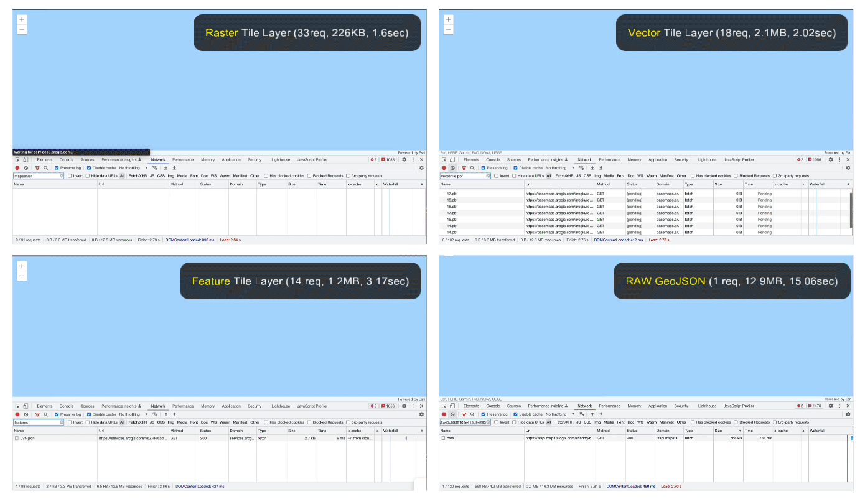The image size is (865, 504).
Task: Open network search in GeoJSON panel DevTools
Action: (472, 414)
